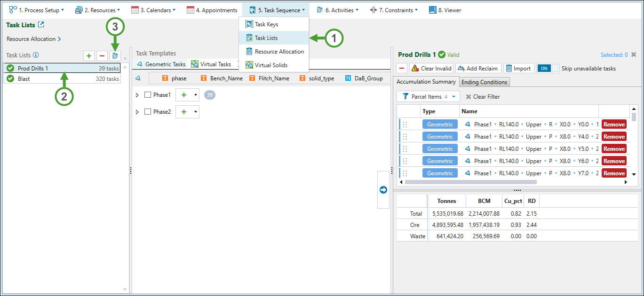Open Task Lists in external window icon
The height and width of the screenshot is (296, 644).
(x=41, y=25)
